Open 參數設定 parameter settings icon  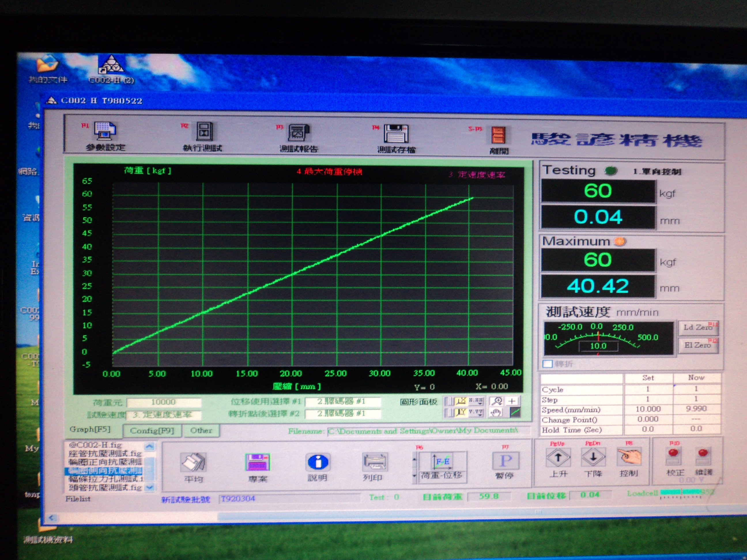pyautogui.click(x=105, y=131)
